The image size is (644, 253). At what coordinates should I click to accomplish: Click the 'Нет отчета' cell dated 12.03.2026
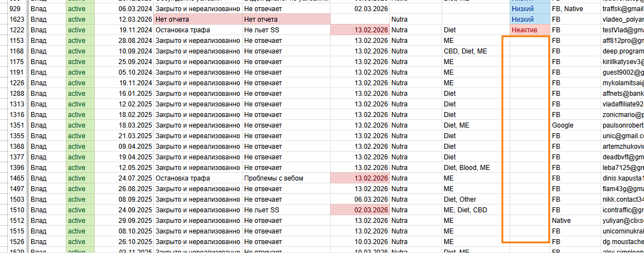tap(197, 20)
